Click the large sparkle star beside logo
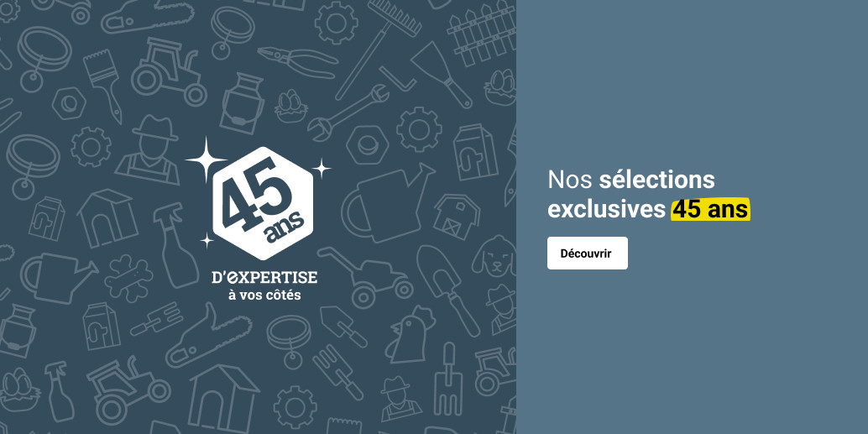 tap(206, 159)
